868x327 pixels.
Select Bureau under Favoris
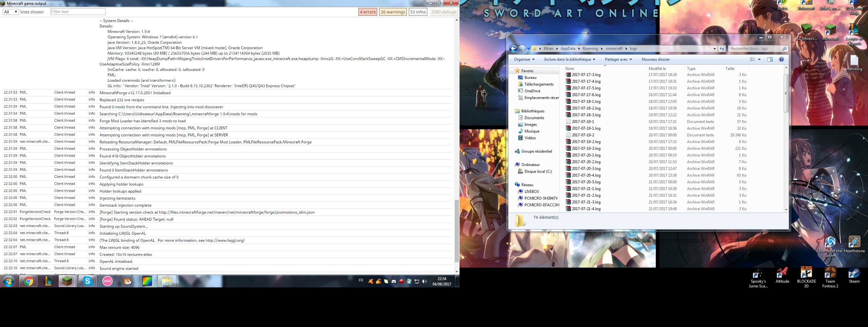(x=530, y=78)
